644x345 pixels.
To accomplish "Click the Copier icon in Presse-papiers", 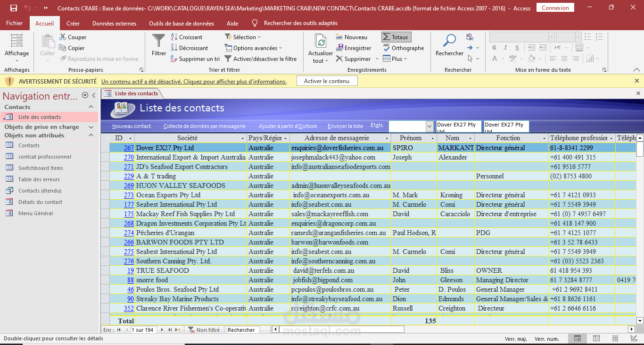I will click(x=63, y=48).
